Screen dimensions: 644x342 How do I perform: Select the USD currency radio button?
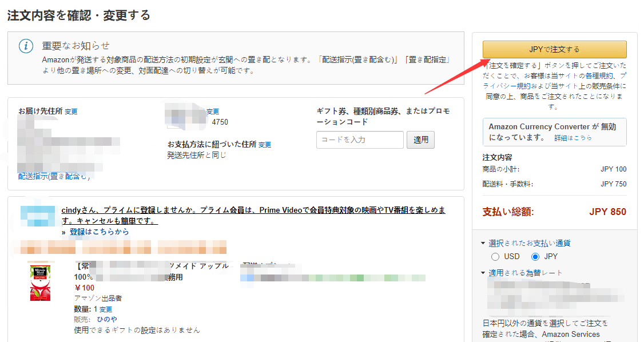[x=495, y=257]
